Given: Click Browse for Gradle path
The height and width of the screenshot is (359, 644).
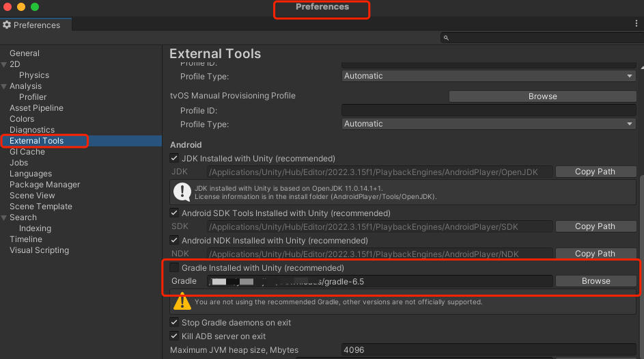Looking at the screenshot, I should [596, 281].
